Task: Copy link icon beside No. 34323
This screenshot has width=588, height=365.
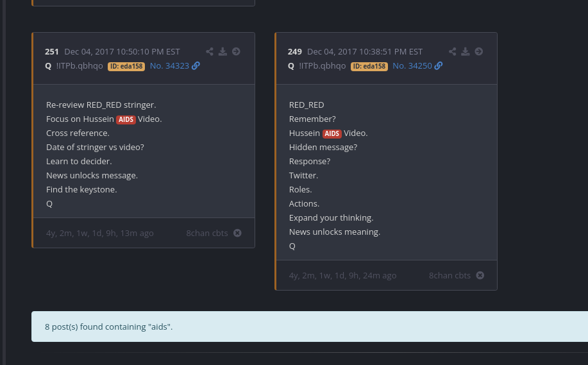Action: (x=196, y=65)
